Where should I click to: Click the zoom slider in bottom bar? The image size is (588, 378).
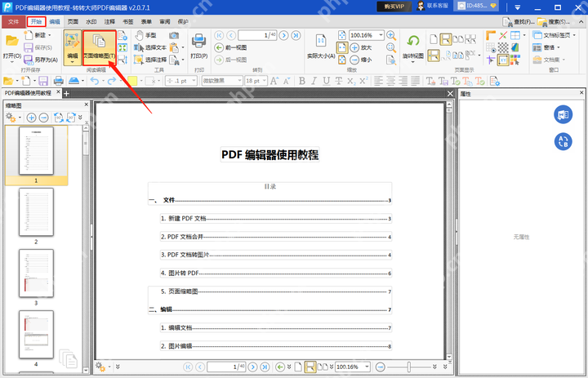tap(409, 367)
